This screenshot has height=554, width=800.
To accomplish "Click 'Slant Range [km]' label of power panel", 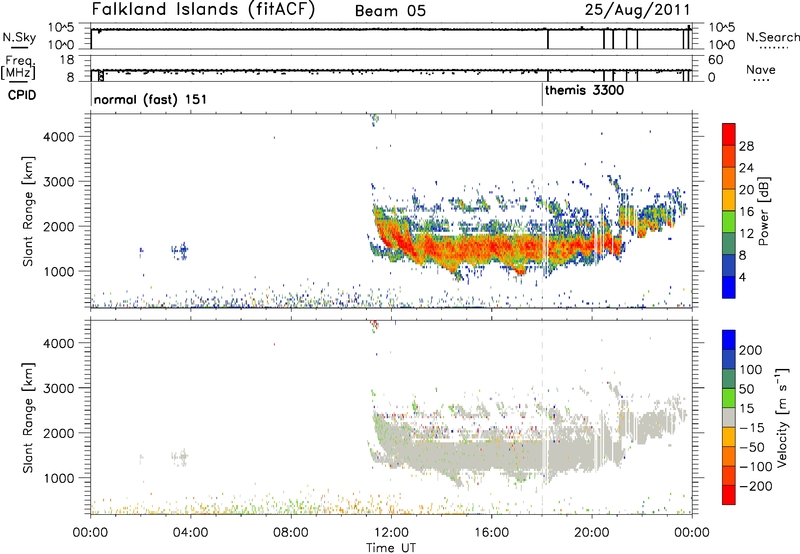I will coord(29,211).
